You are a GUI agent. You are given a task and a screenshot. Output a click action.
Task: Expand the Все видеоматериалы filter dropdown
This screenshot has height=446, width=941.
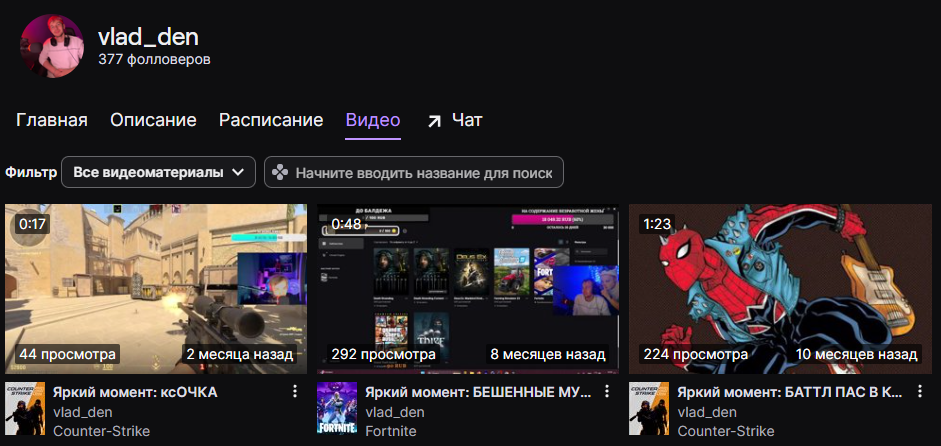(158, 172)
